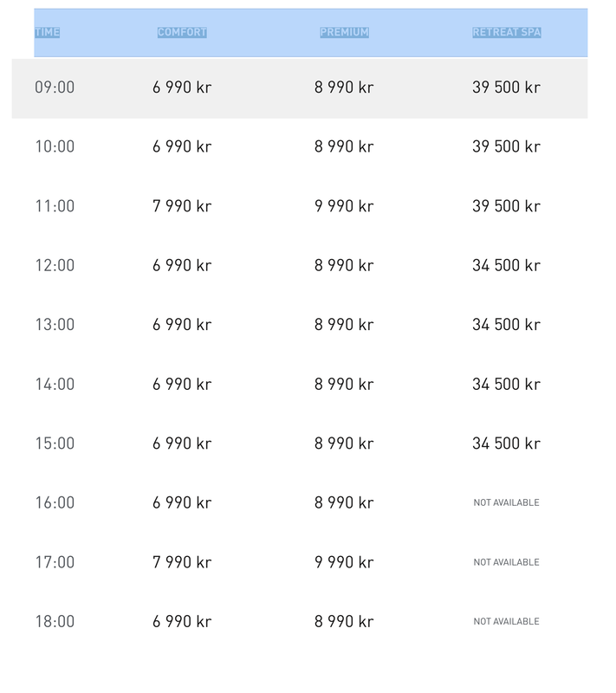Viewport: 616px width, 693px height.
Task: Pick the 10:00 Retreat Spa option
Action: pyautogui.click(x=506, y=146)
